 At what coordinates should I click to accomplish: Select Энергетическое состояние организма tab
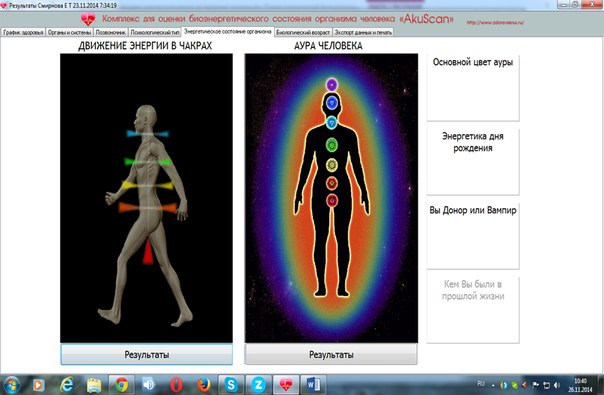tap(228, 32)
